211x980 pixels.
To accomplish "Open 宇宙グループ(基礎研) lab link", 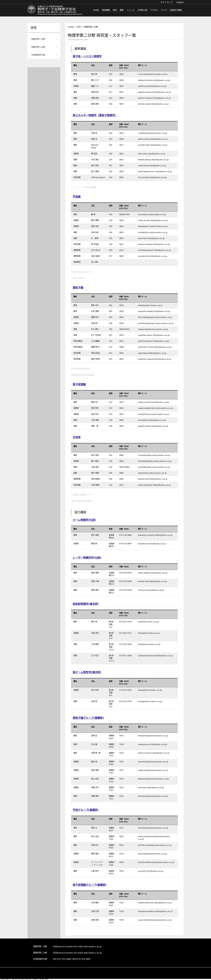I will 85,810.
